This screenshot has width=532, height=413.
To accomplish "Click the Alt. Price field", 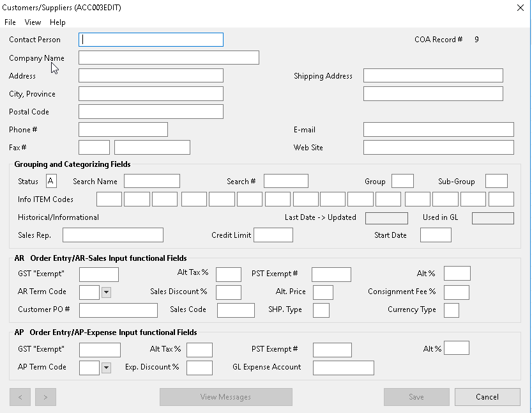I will coord(323,292).
